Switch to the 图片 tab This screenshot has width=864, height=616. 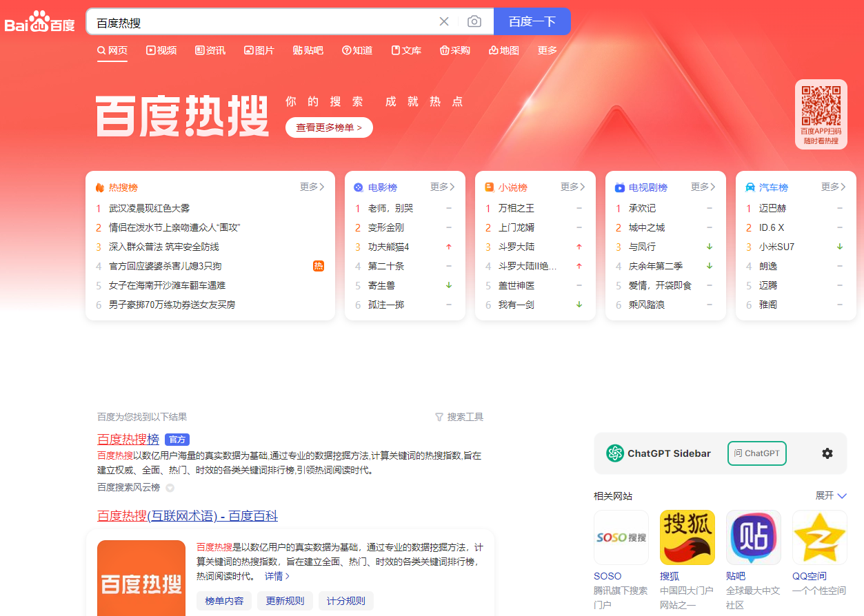pyautogui.click(x=259, y=50)
